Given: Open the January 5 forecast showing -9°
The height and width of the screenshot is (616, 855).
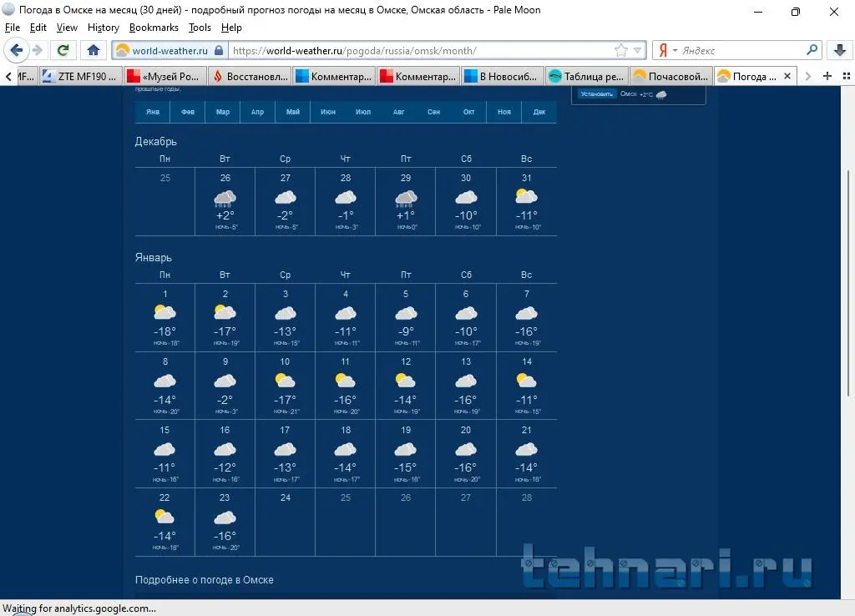Looking at the screenshot, I should (x=406, y=318).
